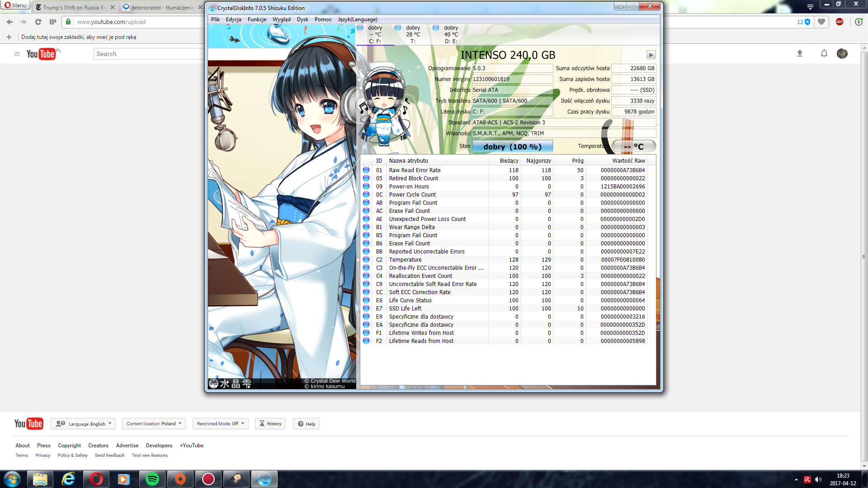
Task: Close the deteriorated - tłumaczenie tab
Action: tap(200, 7)
